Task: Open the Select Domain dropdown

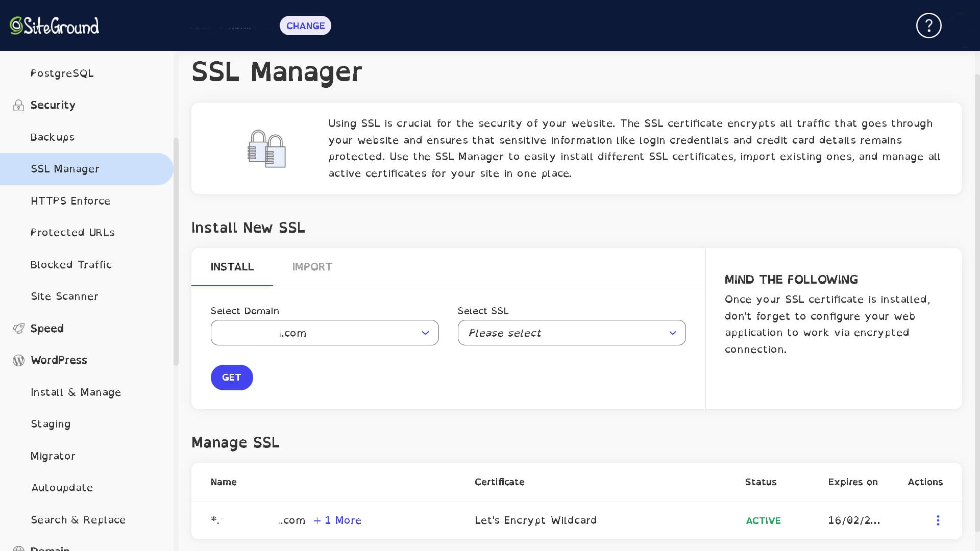Action: (x=325, y=333)
